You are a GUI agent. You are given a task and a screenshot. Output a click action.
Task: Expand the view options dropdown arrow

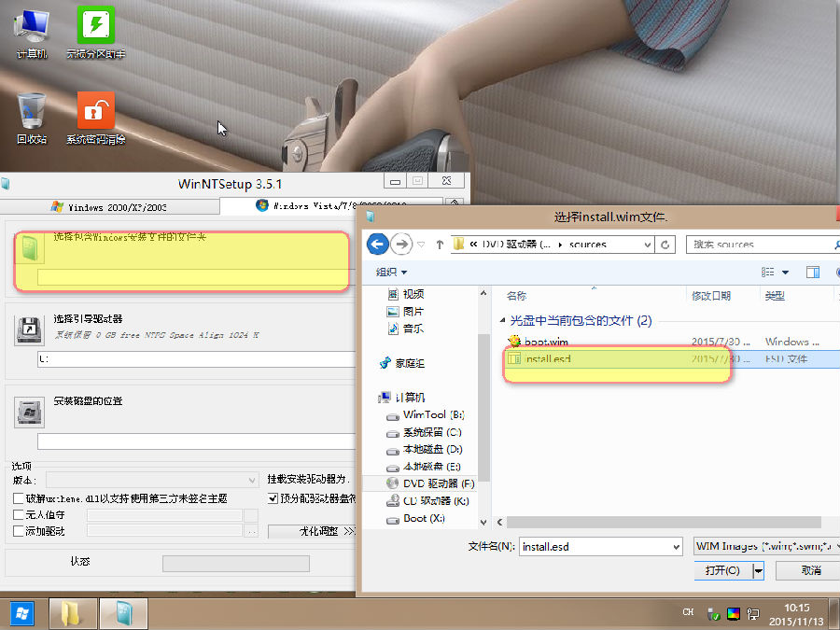click(785, 273)
